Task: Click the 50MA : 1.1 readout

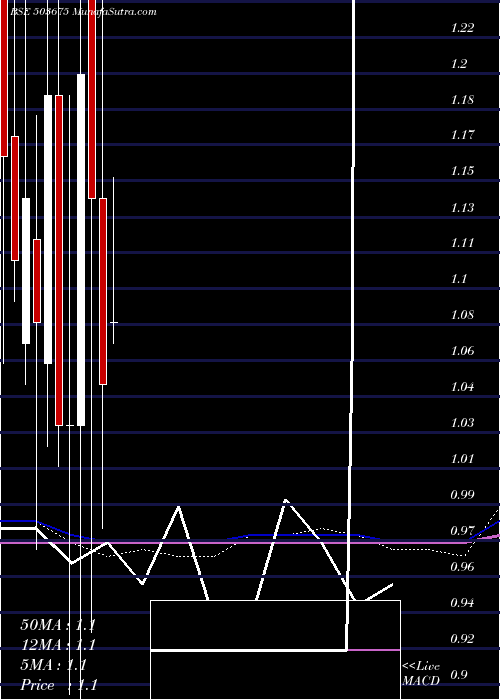Action: click(x=58, y=625)
